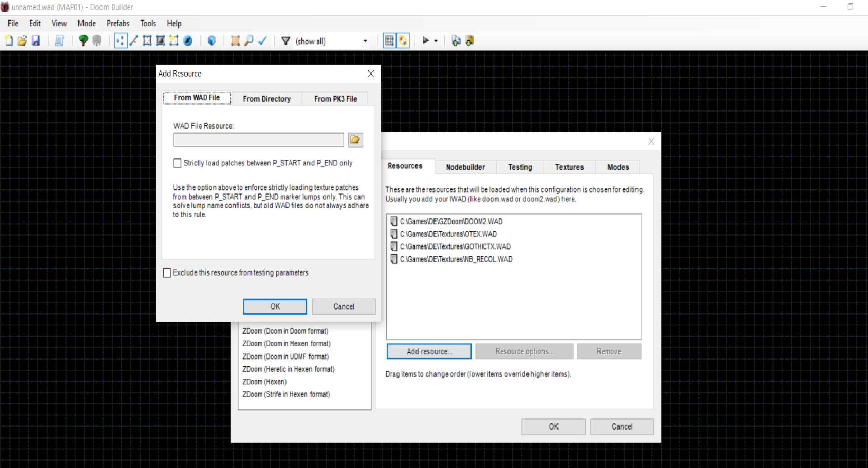The width and height of the screenshot is (868, 468).
Task: Click the Resource options... button
Action: [524, 351]
